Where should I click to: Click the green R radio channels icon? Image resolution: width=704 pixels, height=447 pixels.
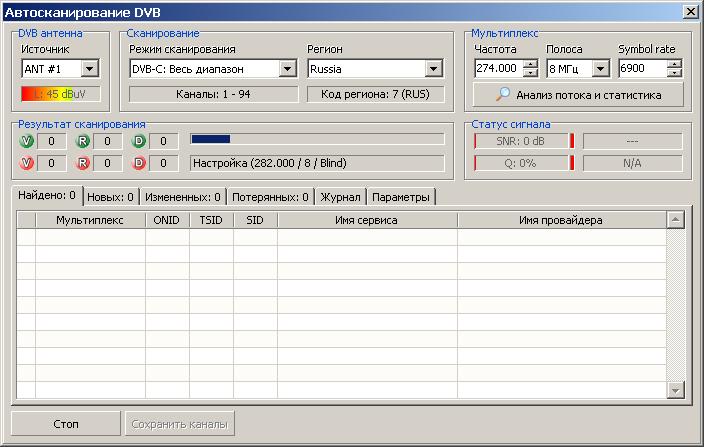(x=83, y=141)
